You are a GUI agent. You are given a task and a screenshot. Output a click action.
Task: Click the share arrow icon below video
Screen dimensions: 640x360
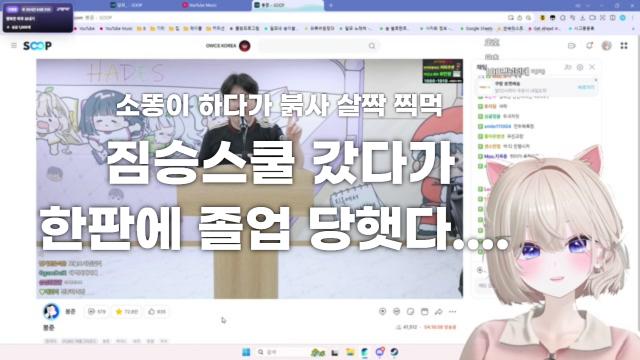coord(438,311)
